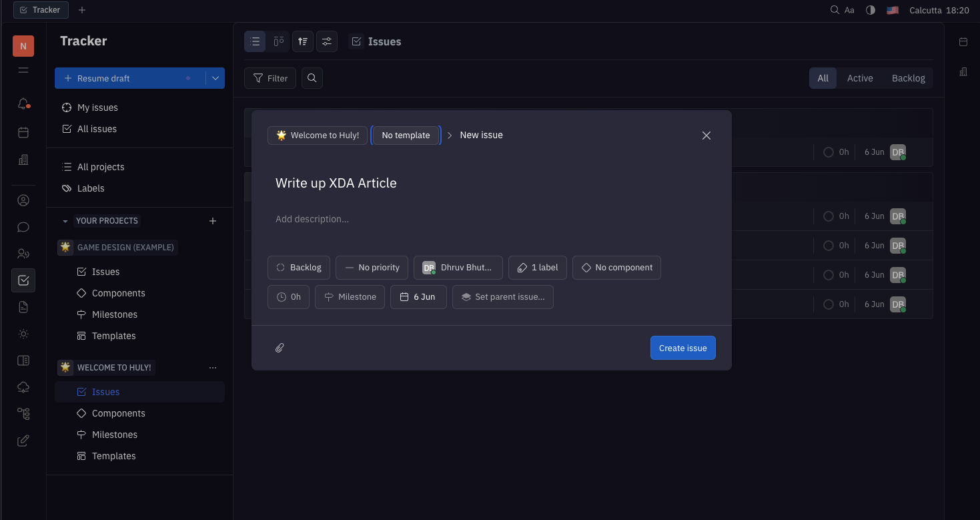Open the contacts person icon in sidebar
This screenshot has height=520, width=980.
pos(23,200)
